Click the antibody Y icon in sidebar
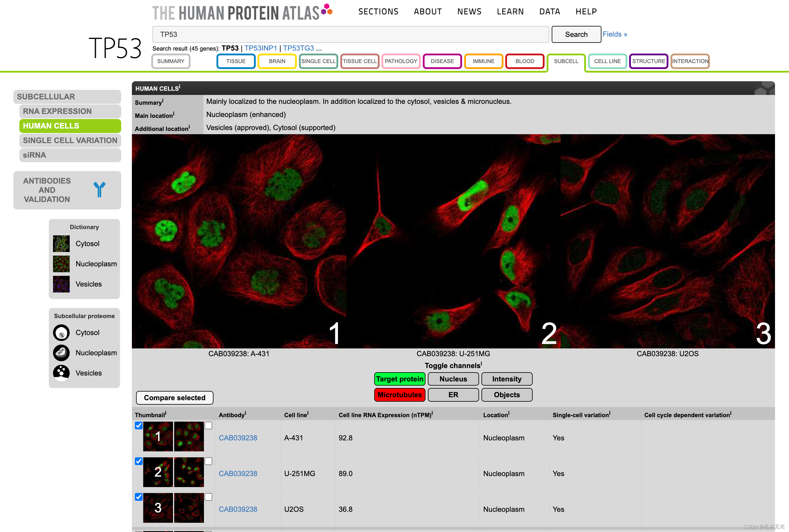Screen dimensions: 789x532 (99, 190)
